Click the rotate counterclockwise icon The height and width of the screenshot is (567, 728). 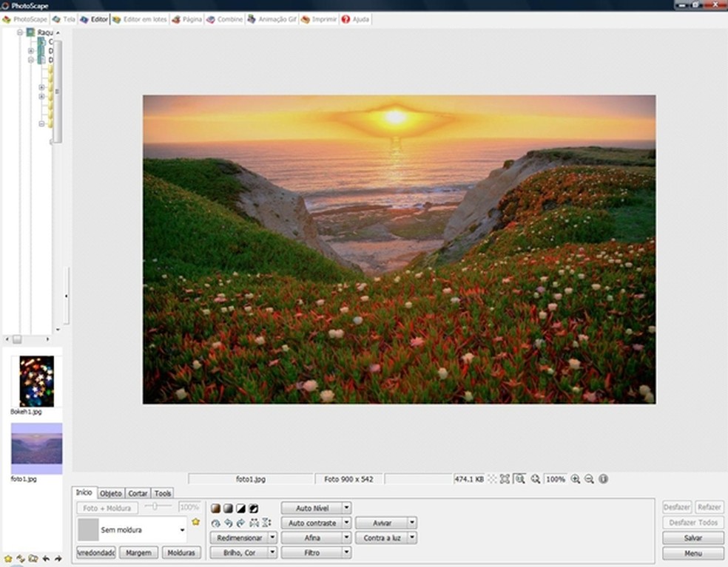click(x=227, y=523)
